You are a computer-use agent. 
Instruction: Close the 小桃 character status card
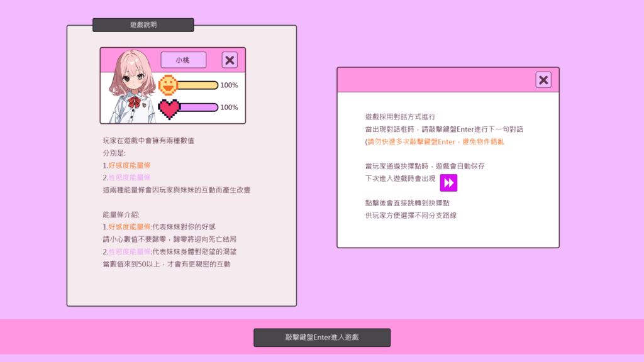(x=230, y=60)
